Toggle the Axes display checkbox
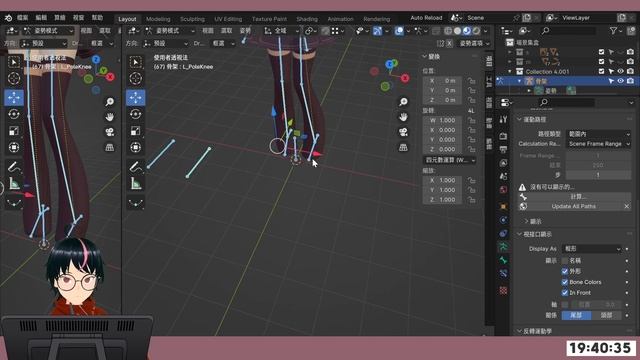640x360 pixels. coord(565,304)
